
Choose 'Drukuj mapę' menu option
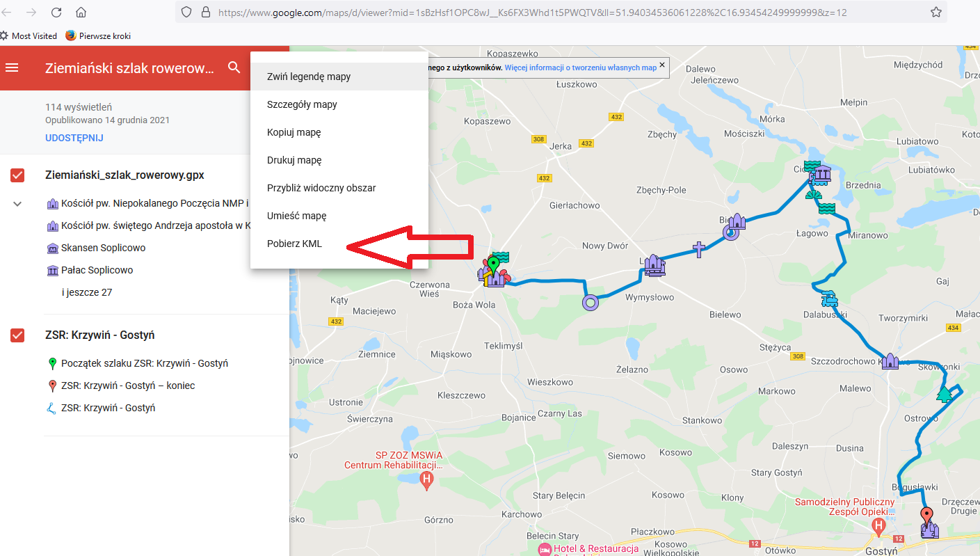click(294, 160)
